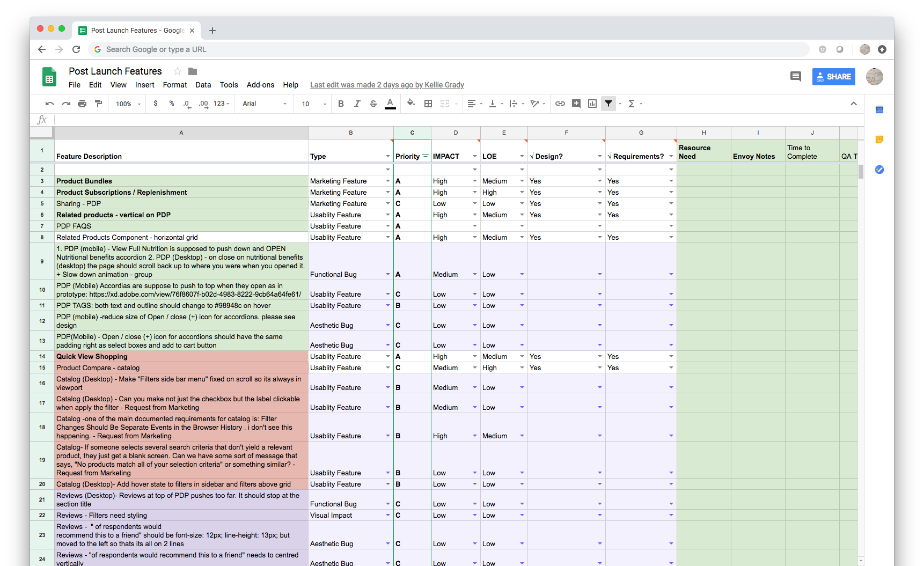Click the undo arrow icon

point(50,104)
